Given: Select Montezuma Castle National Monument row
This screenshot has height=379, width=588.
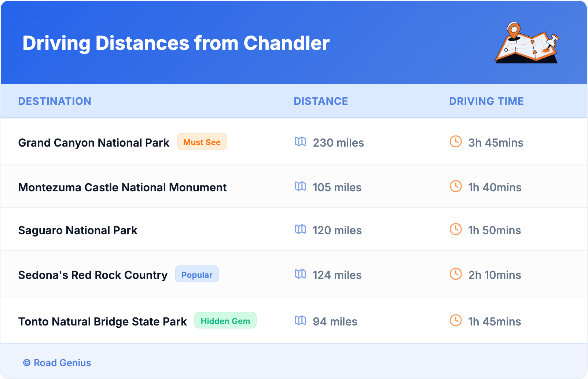Looking at the screenshot, I should point(122,187).
